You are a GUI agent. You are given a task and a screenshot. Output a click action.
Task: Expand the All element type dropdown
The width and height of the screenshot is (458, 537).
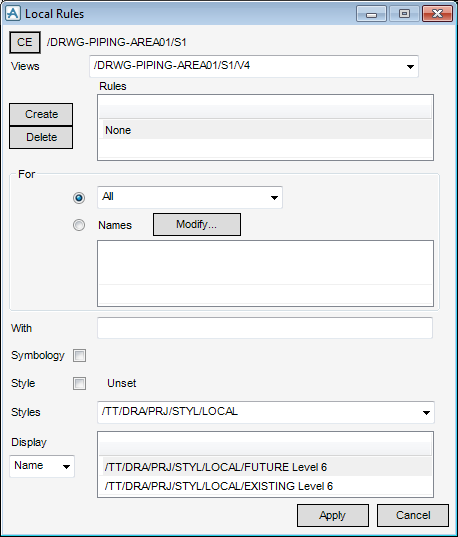(x=190, y=197)
